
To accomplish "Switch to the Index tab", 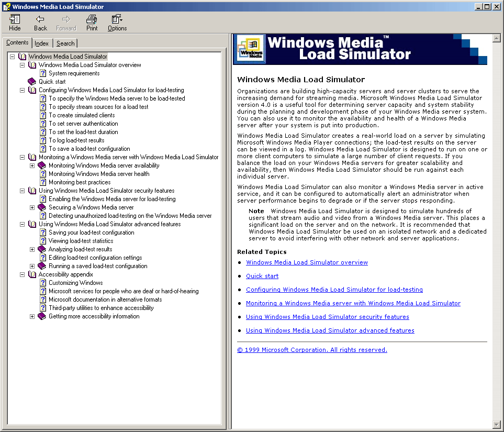I will [x=42, y=43].
